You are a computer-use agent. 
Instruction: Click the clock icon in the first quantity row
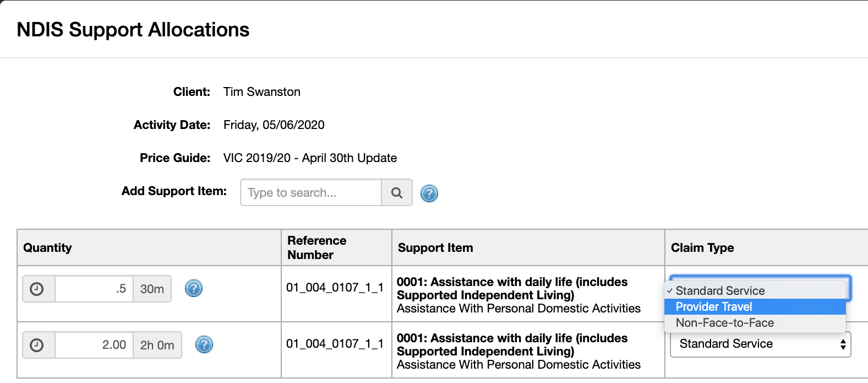coord(38,288)
